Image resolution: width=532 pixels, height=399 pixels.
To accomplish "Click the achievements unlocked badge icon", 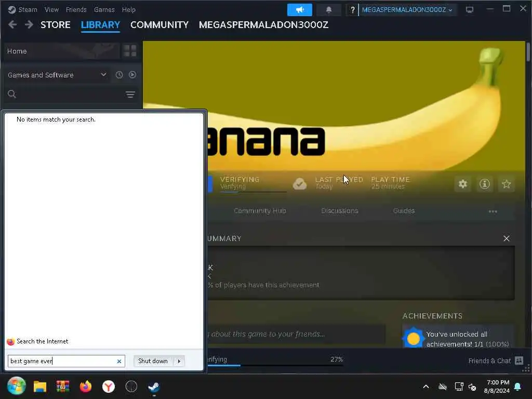I will coord(413,338).
